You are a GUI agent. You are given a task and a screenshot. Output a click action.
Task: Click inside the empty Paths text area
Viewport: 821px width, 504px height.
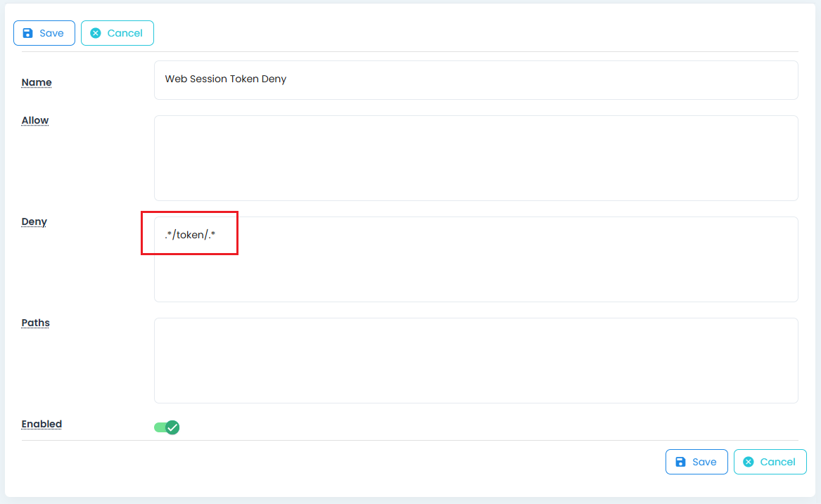click(x=476, y=361)
